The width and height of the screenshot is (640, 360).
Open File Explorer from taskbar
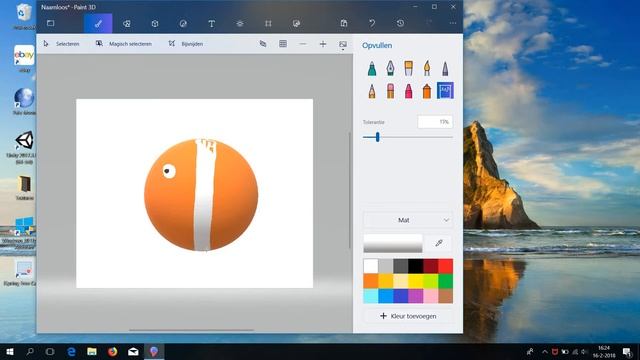click(x=92, y=351)
